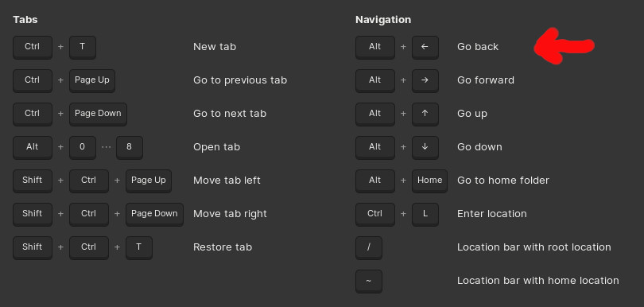Select the Tabs section heading
644x307 pixels.
click(25, 20)
